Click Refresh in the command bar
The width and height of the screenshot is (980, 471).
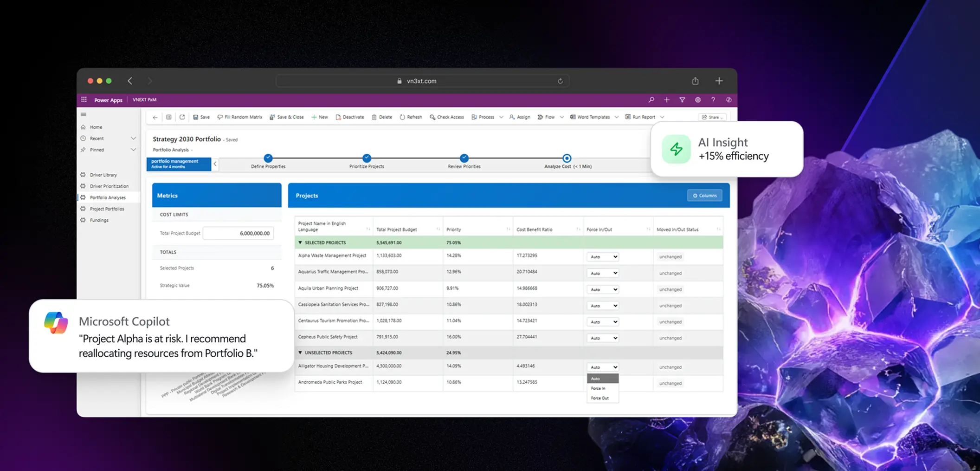[x=411, y=117]
